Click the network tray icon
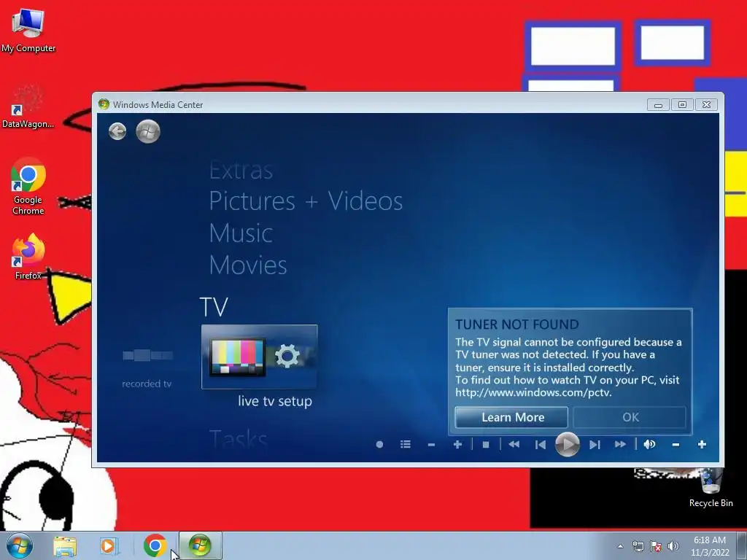This screenshot has width=747, height=560. 638,546
